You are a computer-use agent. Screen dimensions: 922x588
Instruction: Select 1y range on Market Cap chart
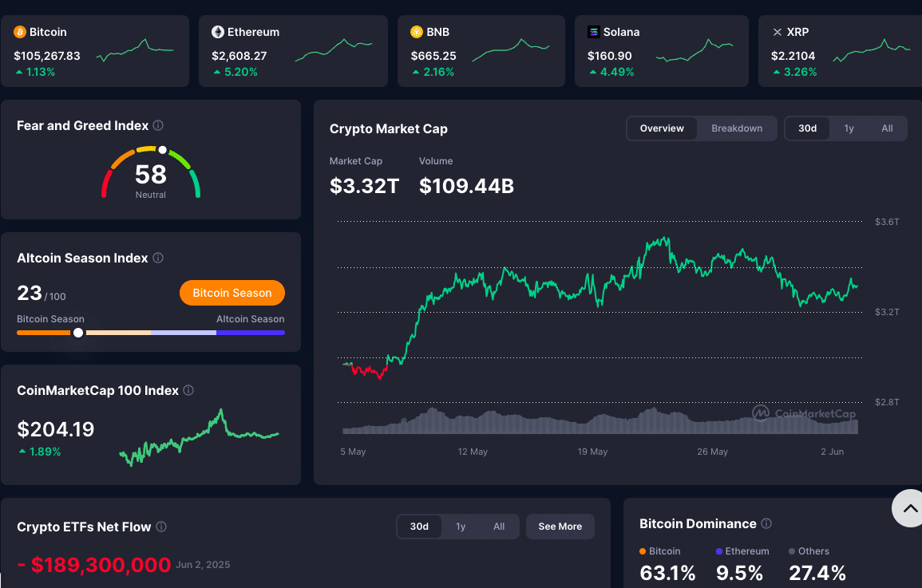(849, 128)
